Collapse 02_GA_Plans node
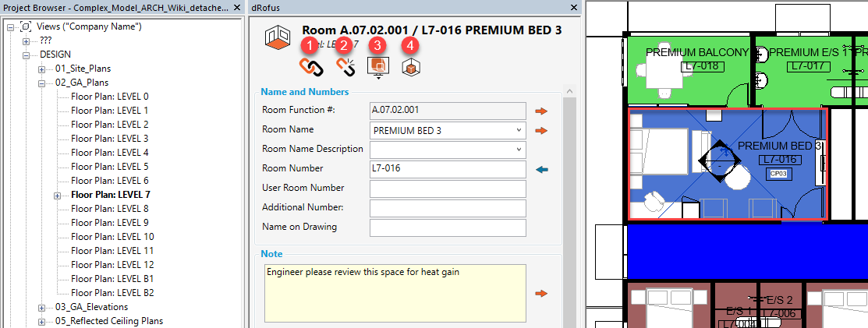Viewport: 868px width, 328px height. click(x=41, y=83)
